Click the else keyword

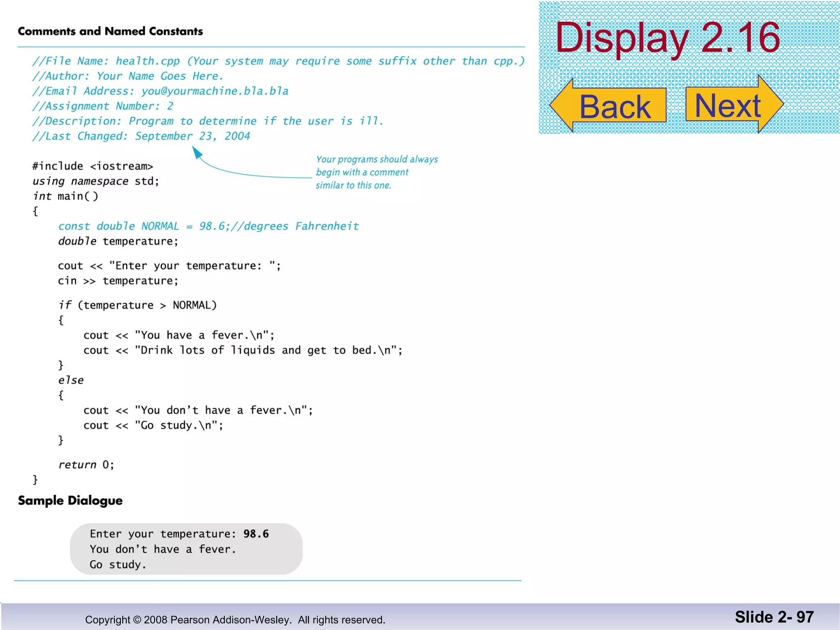[71, 380]
